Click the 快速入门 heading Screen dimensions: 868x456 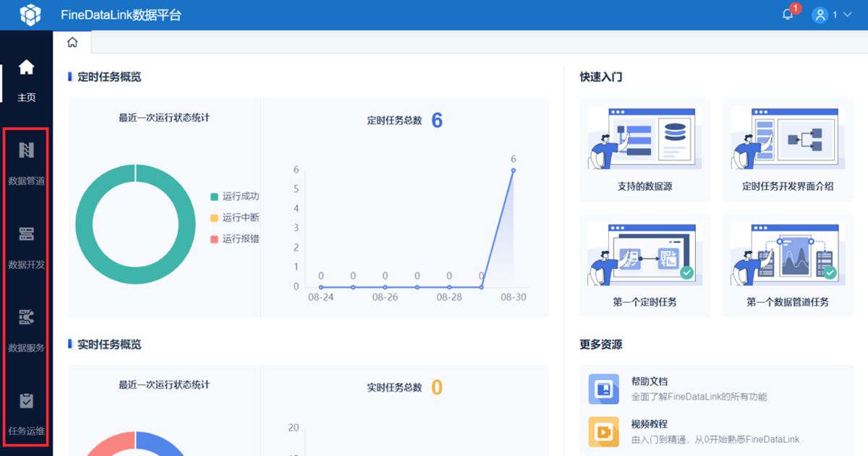(x=601, y=77)
